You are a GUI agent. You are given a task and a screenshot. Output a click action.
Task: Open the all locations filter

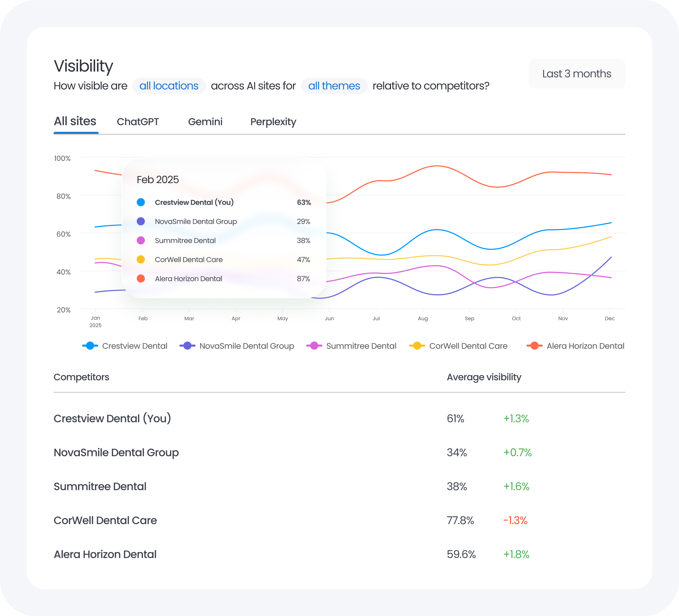click(x=169, y=86)
